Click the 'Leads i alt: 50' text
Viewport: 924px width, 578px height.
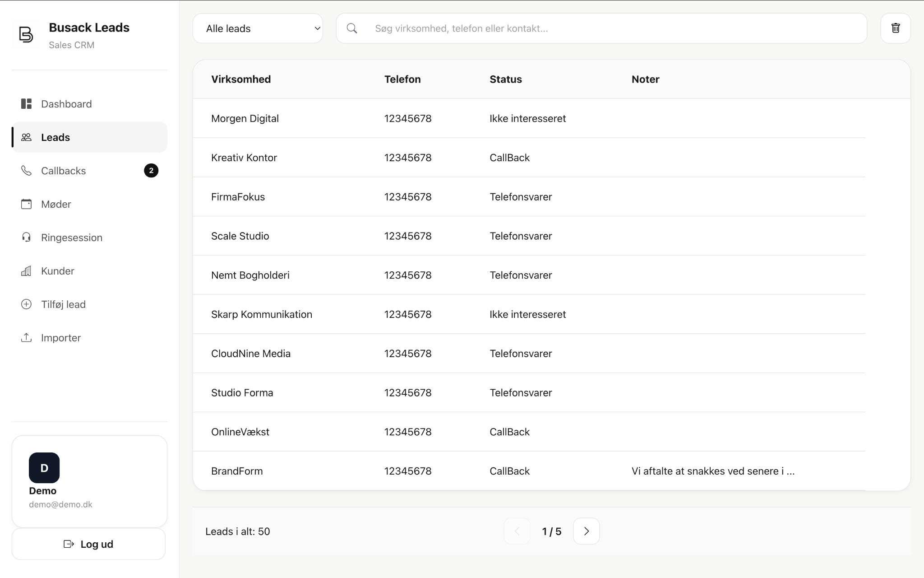tap(238, 531)
